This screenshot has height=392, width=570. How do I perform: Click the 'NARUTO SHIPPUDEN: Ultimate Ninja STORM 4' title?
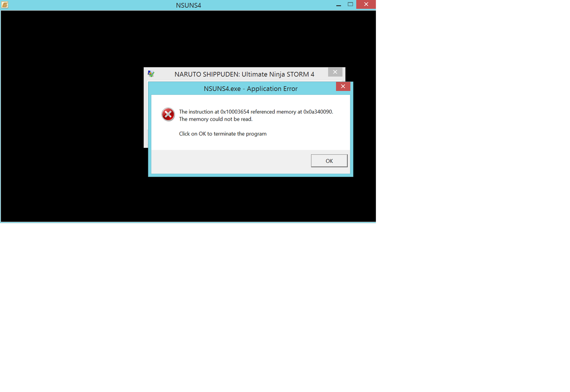[244, 74]
